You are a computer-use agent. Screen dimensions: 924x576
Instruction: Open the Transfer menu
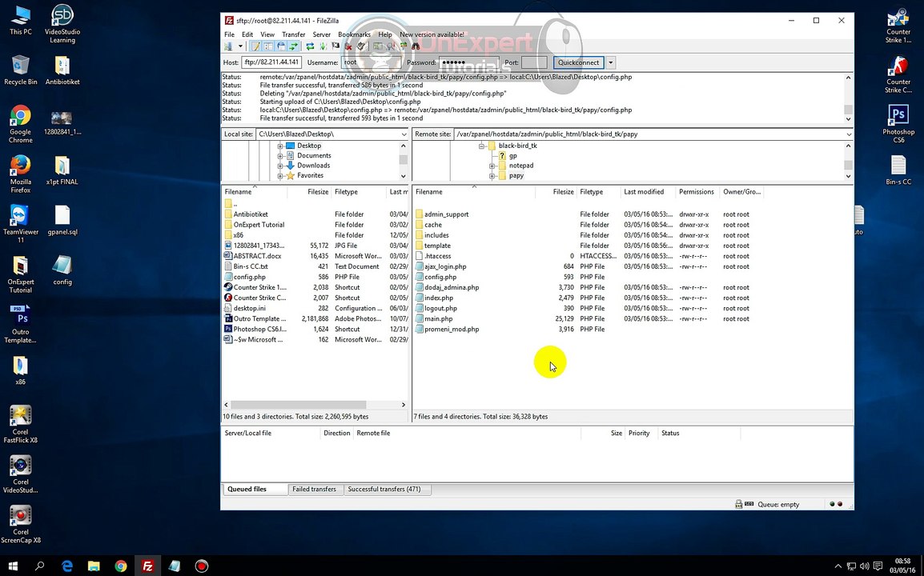(294, 34)
